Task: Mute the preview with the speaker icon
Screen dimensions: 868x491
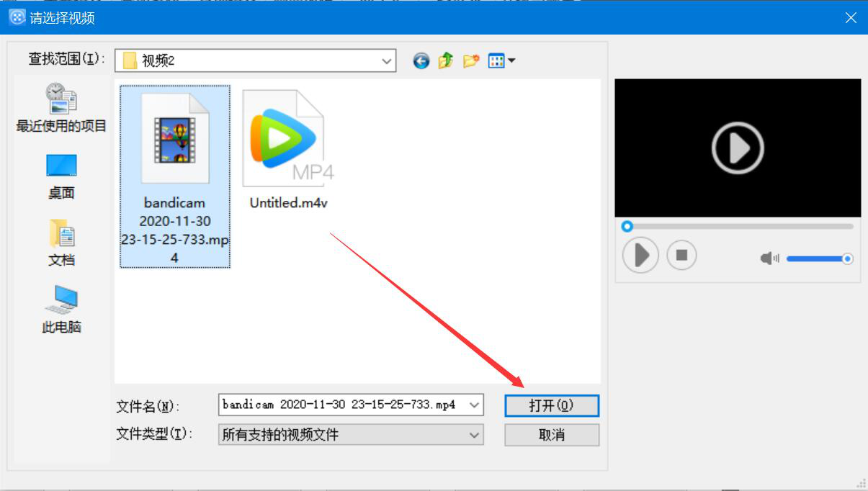Action: point(769,258)
